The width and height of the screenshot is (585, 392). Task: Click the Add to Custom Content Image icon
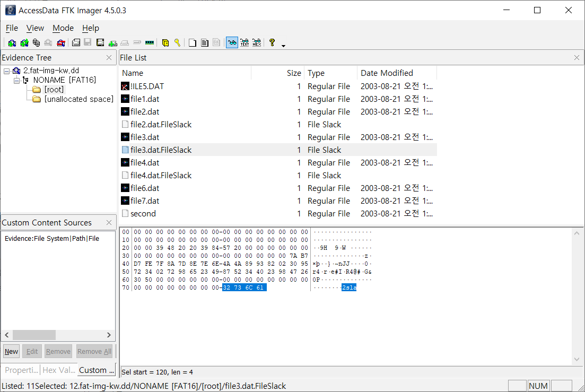[112, 43]
